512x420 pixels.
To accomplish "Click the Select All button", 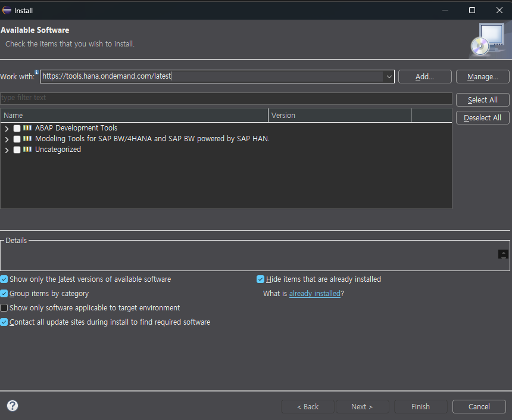I will click(x=483, y=100).
